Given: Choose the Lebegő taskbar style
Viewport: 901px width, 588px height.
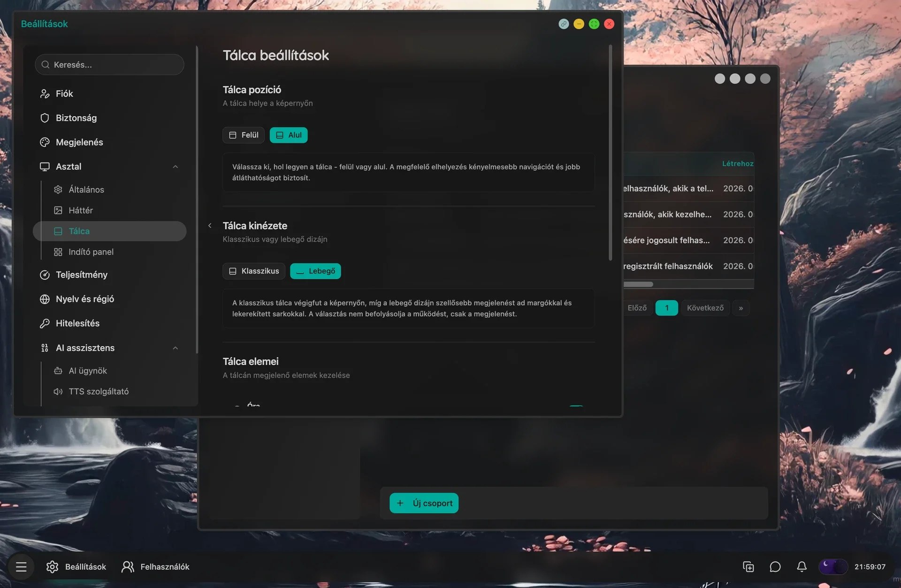Looking at the screenshot, I should click(315, 271).
